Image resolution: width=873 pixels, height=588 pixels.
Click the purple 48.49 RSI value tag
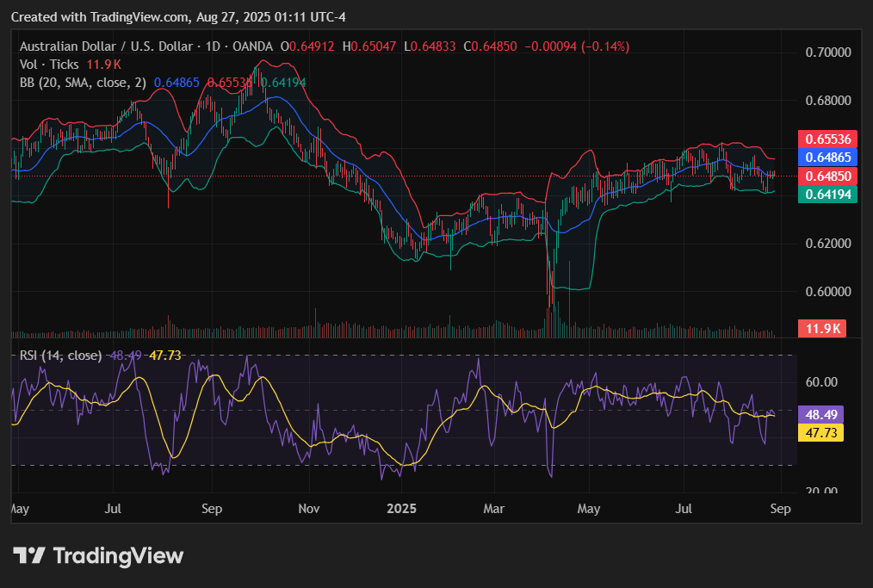pyautogui.click(x=820, y=414)
